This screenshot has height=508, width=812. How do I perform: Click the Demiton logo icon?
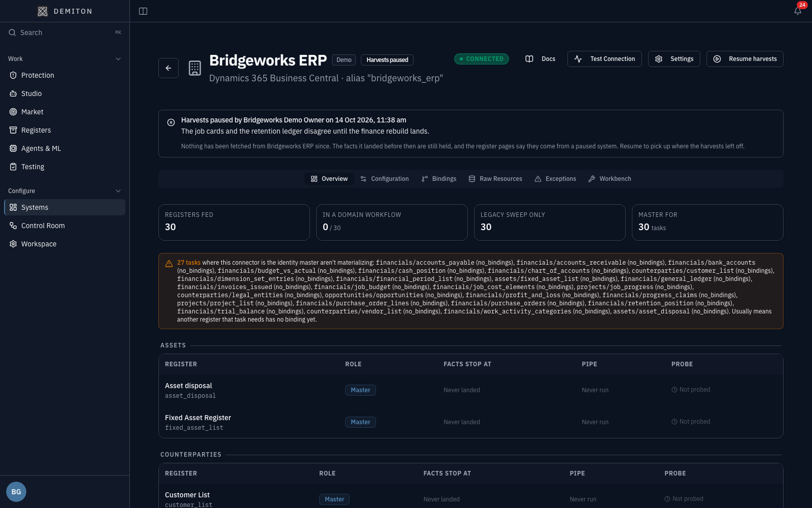click(x=43, y=11)
